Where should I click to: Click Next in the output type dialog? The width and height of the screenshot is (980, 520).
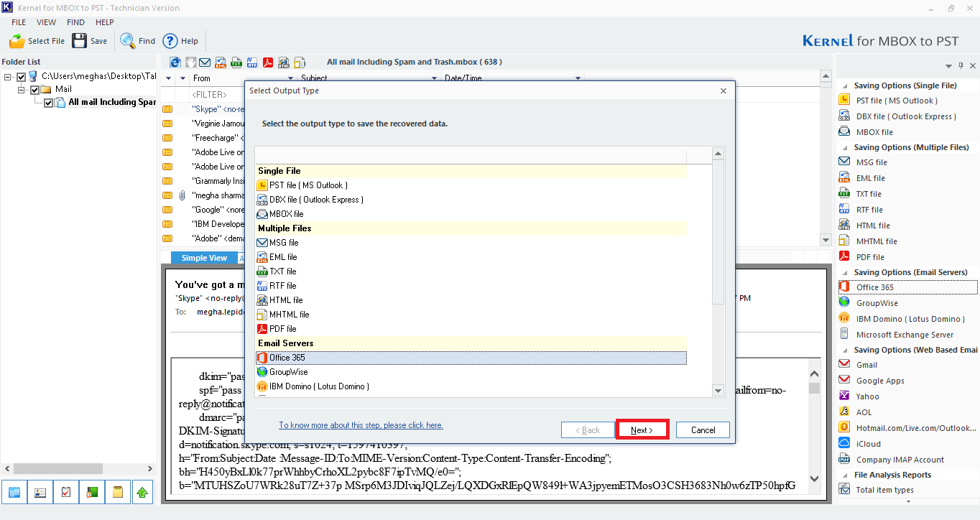642,430
